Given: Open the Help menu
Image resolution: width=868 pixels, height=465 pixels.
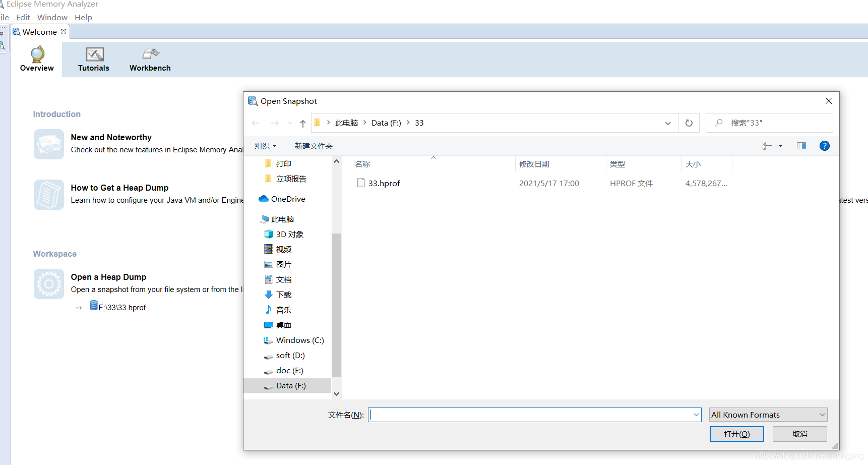Looking at the screenshot, I should tap(83, 17).
